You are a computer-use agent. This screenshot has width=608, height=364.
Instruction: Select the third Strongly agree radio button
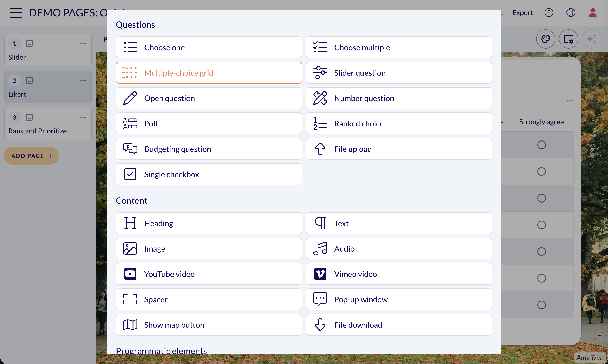[x=541, y=198]
